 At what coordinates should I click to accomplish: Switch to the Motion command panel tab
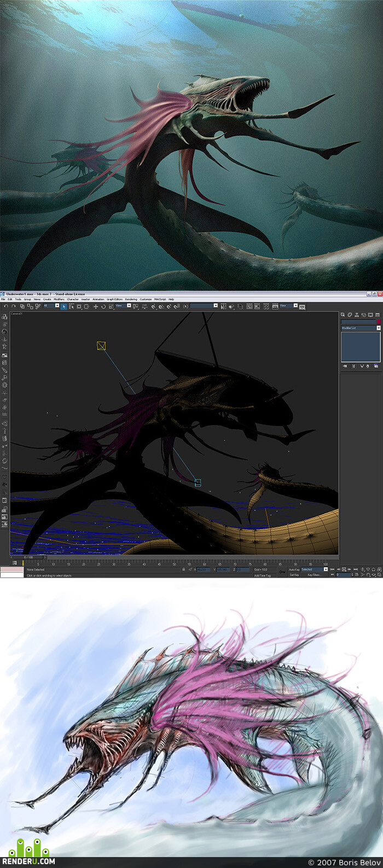click(364, 314)
